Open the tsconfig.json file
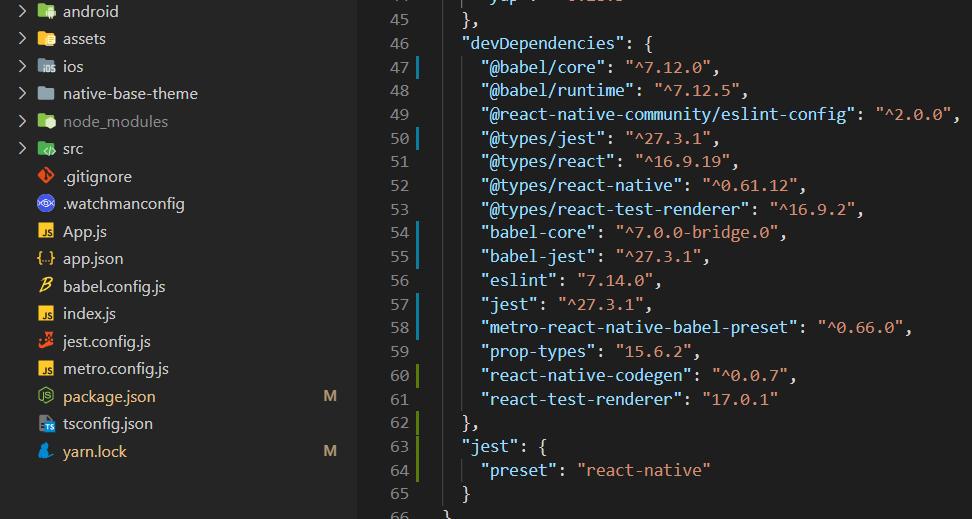Image resolution: width=972 pixels, height=519 pixels. 108,424
